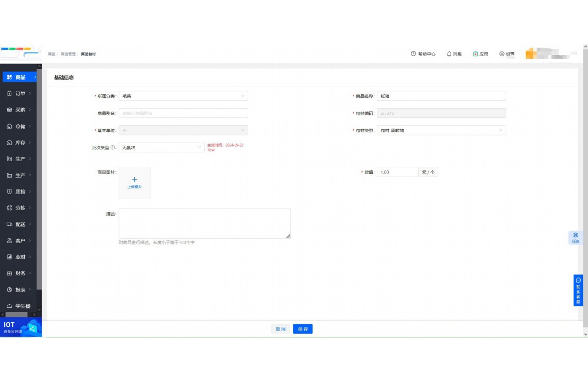Click 商品管理 in the breadcrumb
The height and width of the screenshot is (382, 588).
[x=68, y=54]
